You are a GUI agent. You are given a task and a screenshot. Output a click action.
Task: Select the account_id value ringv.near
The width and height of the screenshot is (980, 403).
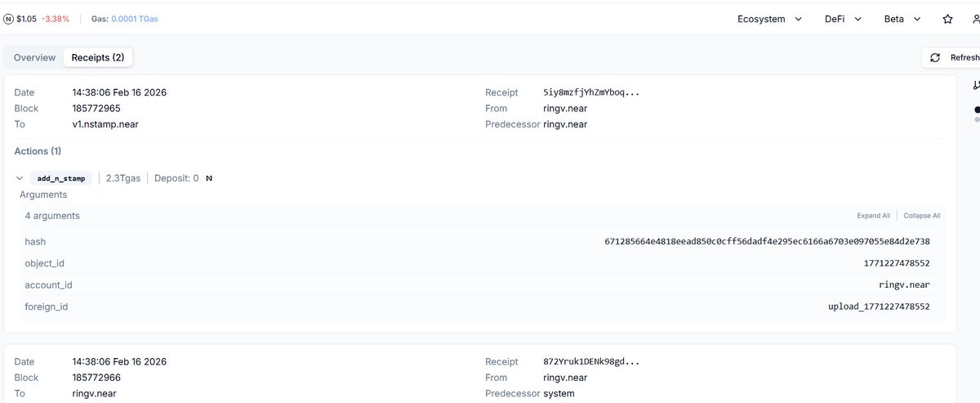pyautogui.click(x=904, y=285)
